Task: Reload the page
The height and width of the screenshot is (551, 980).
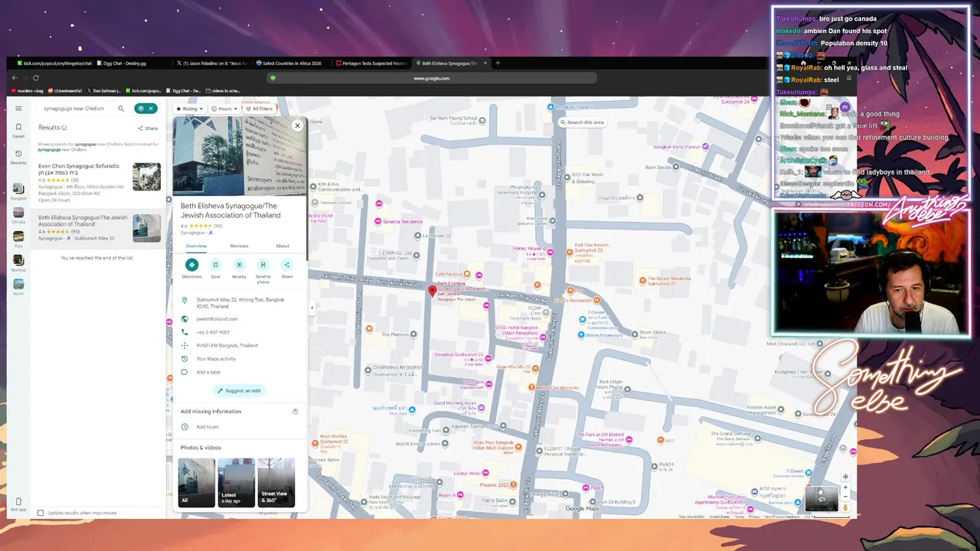Action: point(35,78)
